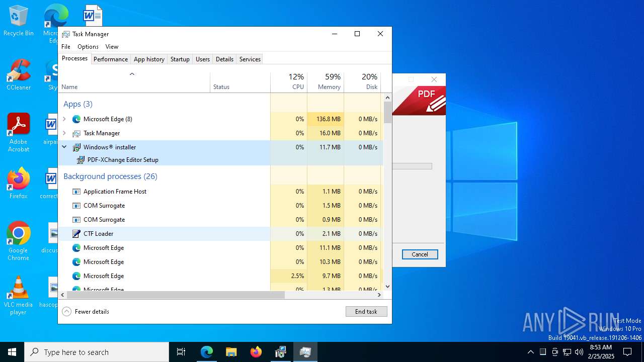Open the Options menu
Screen dimensions: 644x362
(x=88, y=47)
